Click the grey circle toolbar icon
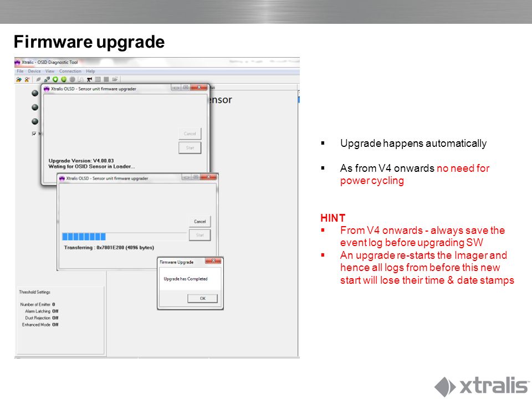This screenshot has width=532, height=399. 72,79
